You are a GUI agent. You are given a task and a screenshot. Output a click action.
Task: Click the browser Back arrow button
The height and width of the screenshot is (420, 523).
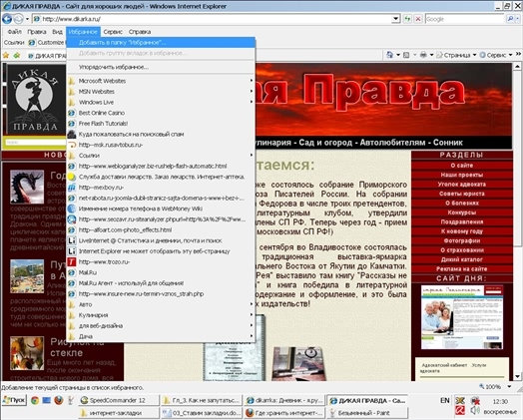point(7,19)
